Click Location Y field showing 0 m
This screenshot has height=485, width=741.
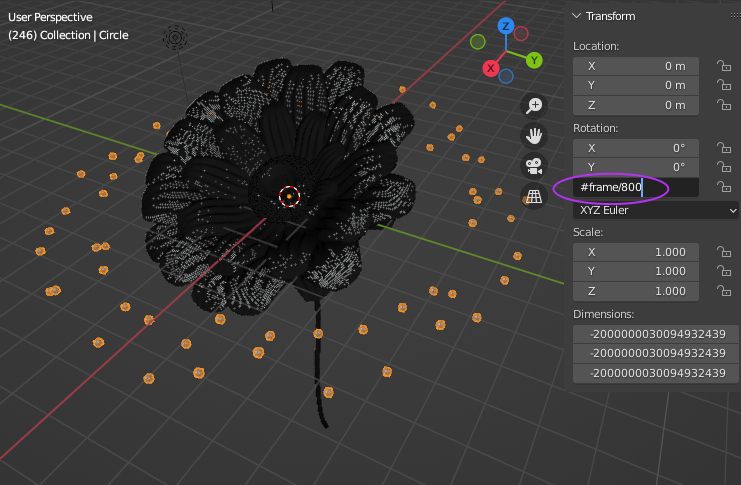[636, 85]
